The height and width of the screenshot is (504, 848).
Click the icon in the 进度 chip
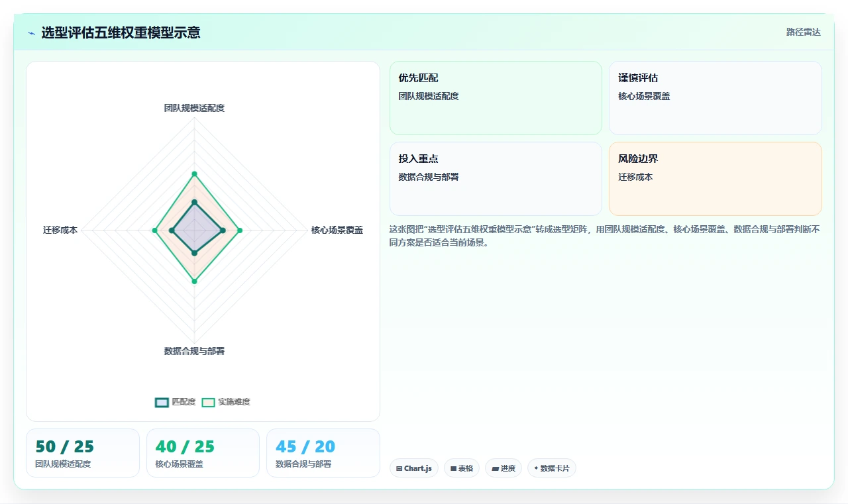click(495, 468)
